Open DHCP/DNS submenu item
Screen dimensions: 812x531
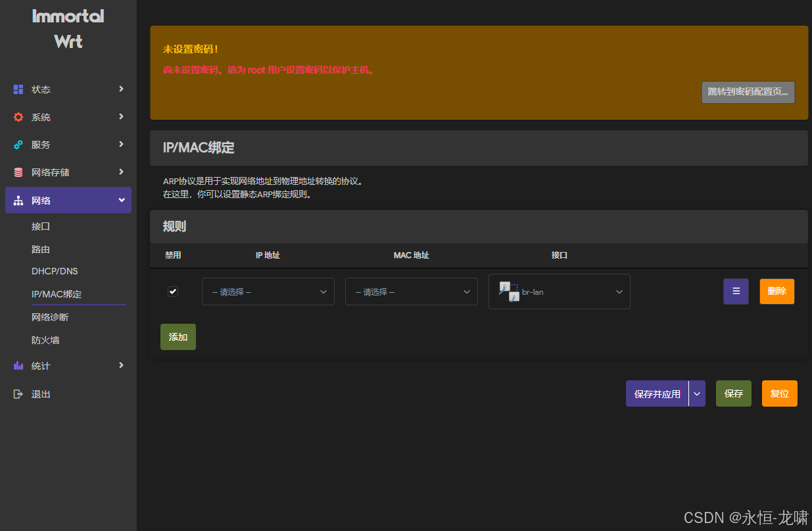[55, 271]
